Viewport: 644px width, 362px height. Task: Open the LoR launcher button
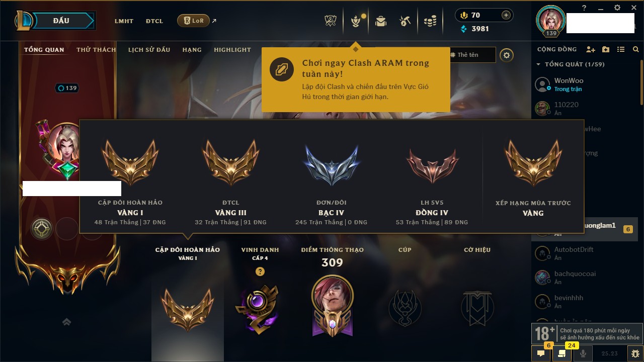193,21
